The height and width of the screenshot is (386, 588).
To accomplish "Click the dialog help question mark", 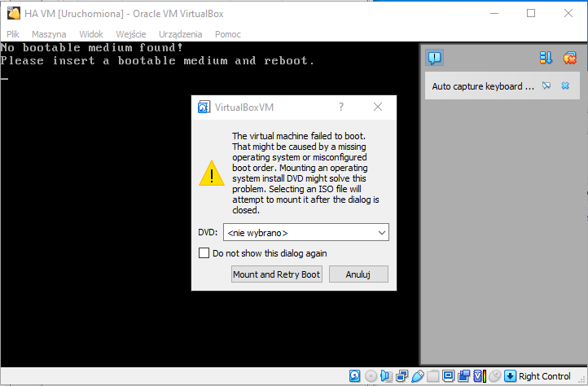I will [341, 107].
